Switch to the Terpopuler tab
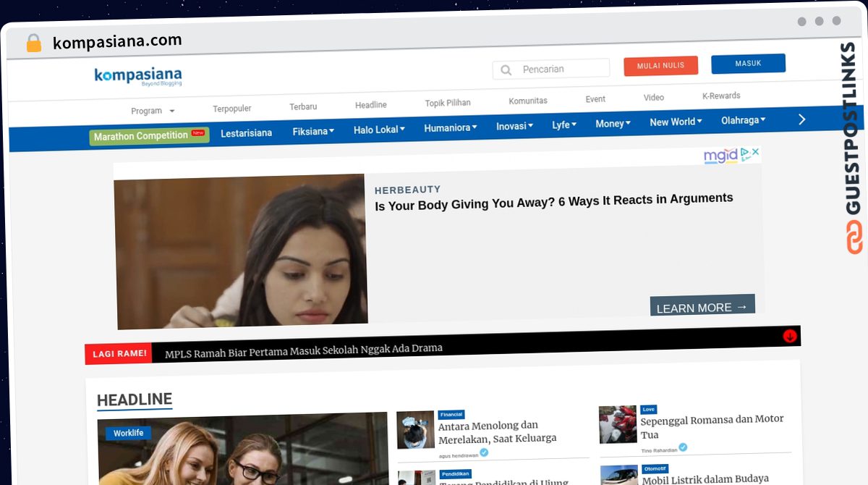868x485 pixels. 231,107
